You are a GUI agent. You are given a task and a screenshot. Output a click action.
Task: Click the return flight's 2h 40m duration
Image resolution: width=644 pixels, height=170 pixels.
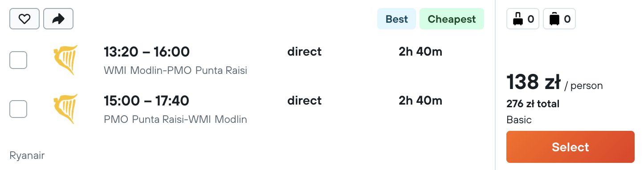click(x=420, y=101)
